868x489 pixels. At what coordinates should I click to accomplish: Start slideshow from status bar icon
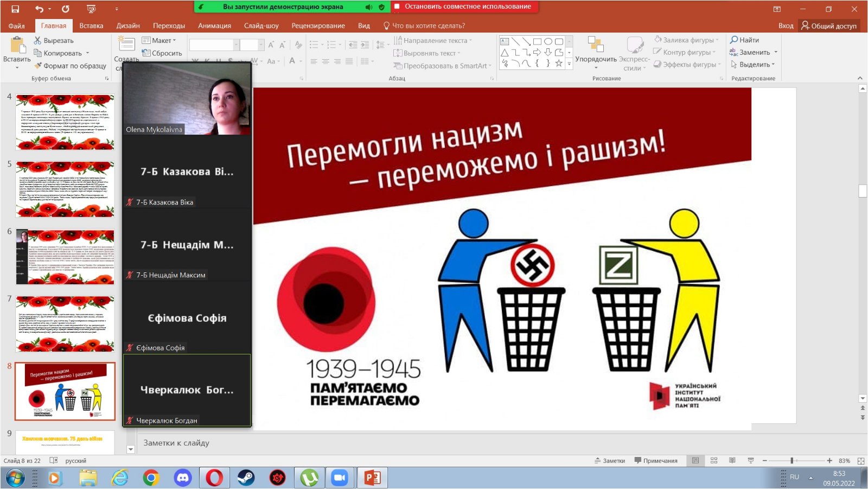[x=751, y=460]
